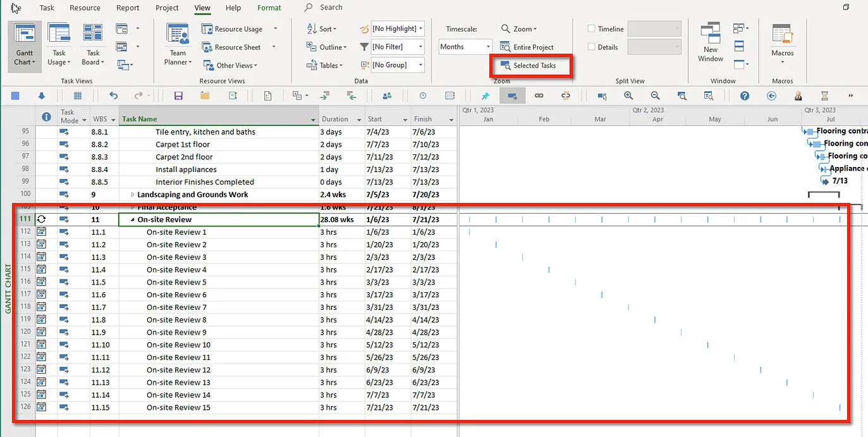Open a file using the folder icon
This screenshot has width=868, height=437.
coord(205,95)
